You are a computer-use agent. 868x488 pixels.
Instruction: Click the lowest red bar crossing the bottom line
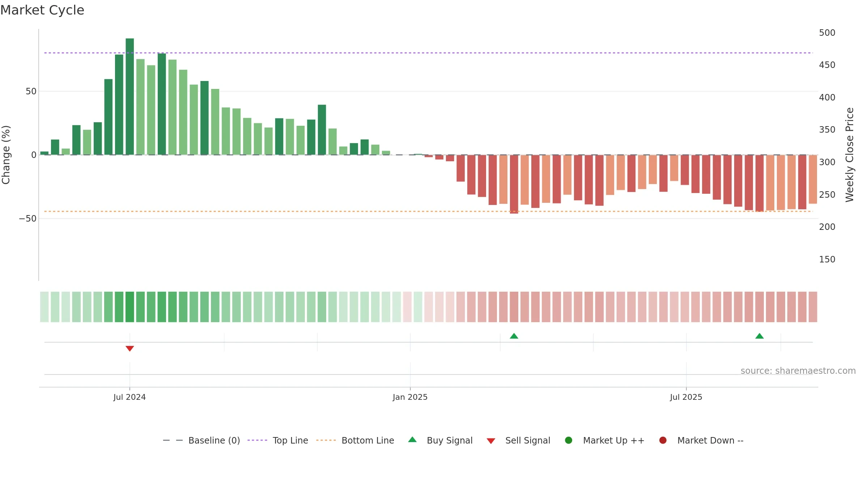(514, 184)
